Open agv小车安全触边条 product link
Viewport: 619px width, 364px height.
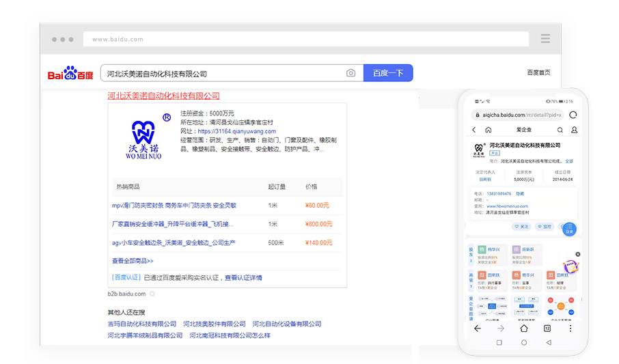pos(174,242)
